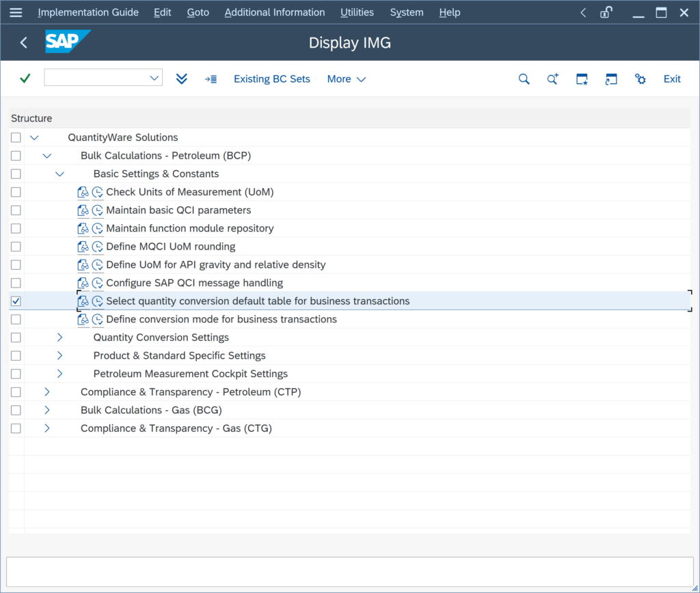The height and width of the screenshot is (593, 700).
Task: Expand Compliance & Transparency - Gas (CTG) node
Action: click(47, 428)
